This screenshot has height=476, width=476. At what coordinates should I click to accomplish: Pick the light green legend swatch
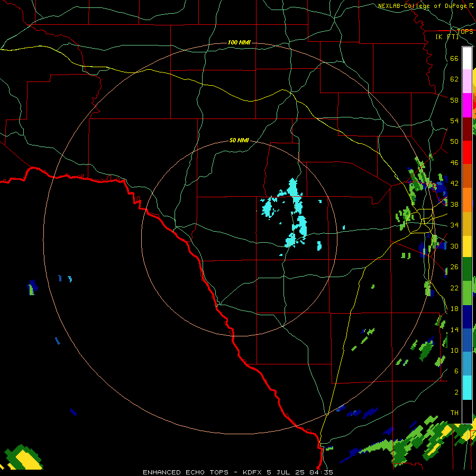(467, 292)
